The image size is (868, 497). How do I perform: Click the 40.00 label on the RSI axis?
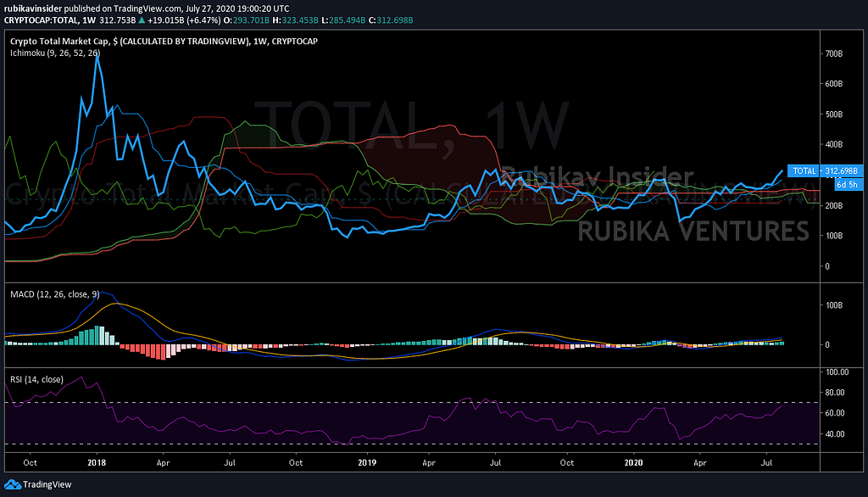[835, 434]
